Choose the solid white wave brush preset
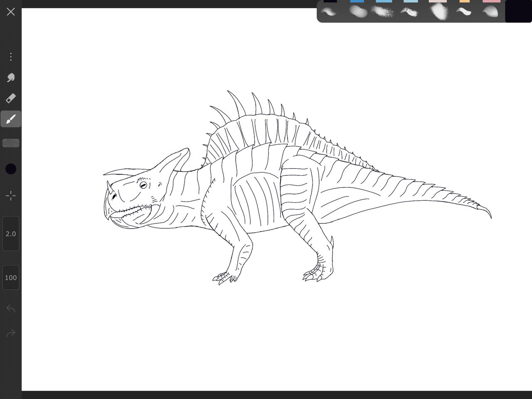 pyautogui.click(x=464, y=12)
